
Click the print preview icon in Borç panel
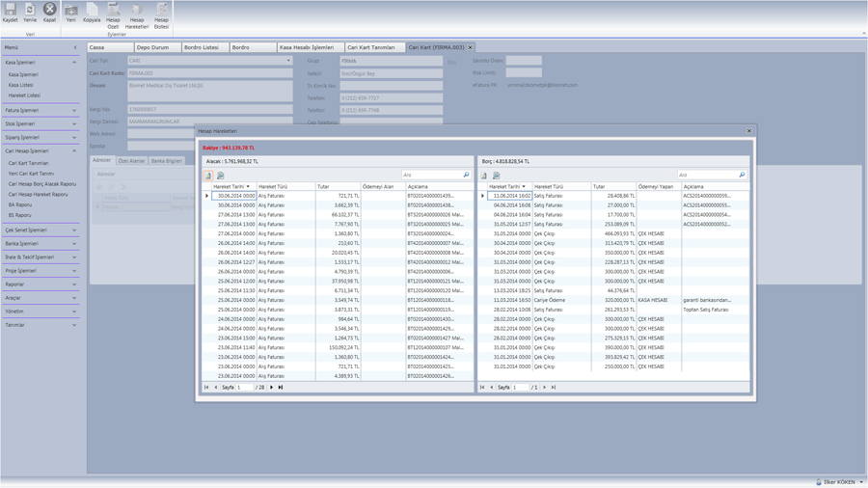[x=497, y=176]
